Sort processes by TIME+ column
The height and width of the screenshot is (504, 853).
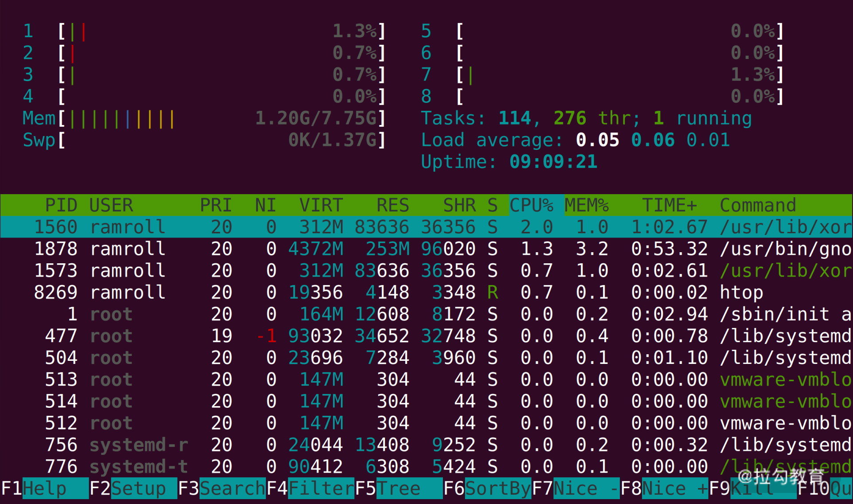[x=669, y=205]
